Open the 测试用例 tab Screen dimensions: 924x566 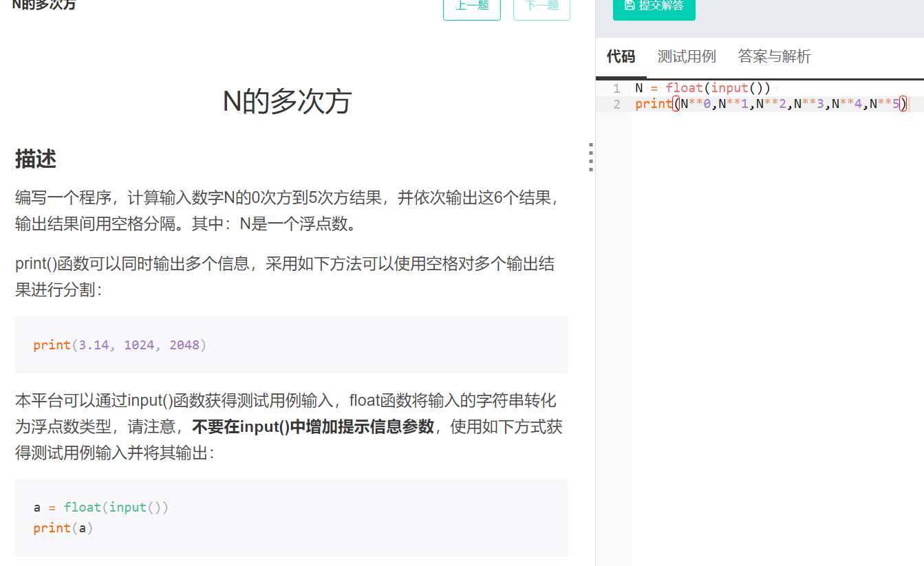tap(687, 56)
